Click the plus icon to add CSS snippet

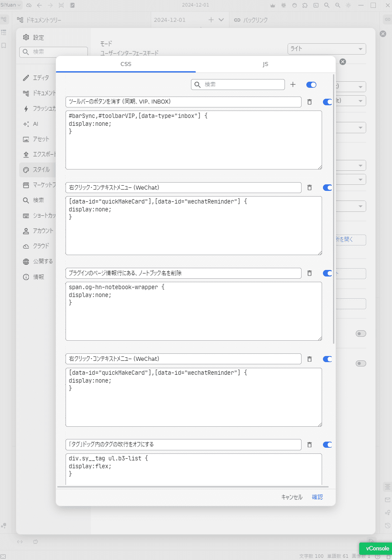coord(293,84)
